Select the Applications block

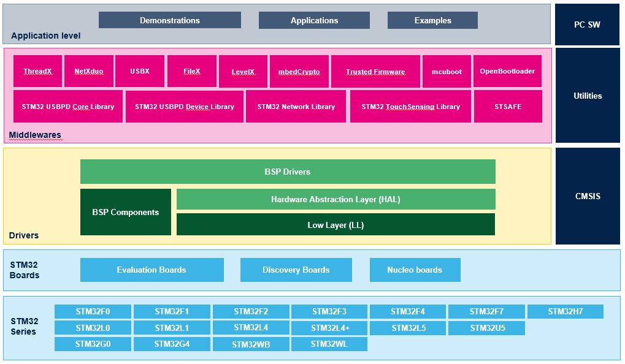[314, 20]
